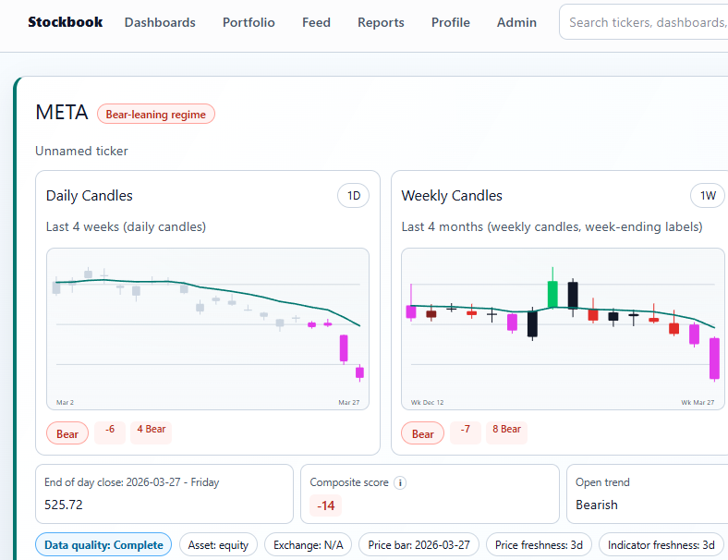The image size is (728, 560).
Task: Click the Wk Dec 12 axis label
Action: [x=427, y=403]
